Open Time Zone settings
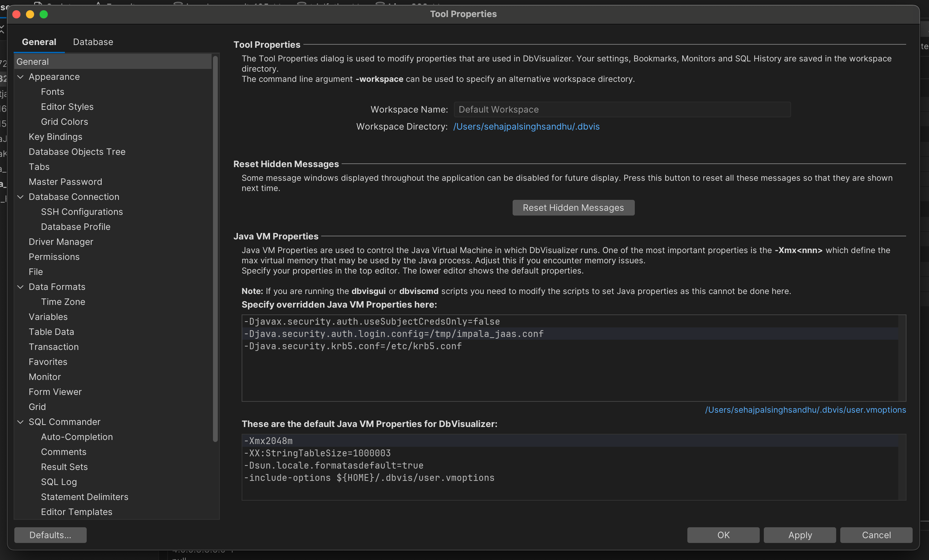This screenshot has height=560, width=929. pos(63,302)
